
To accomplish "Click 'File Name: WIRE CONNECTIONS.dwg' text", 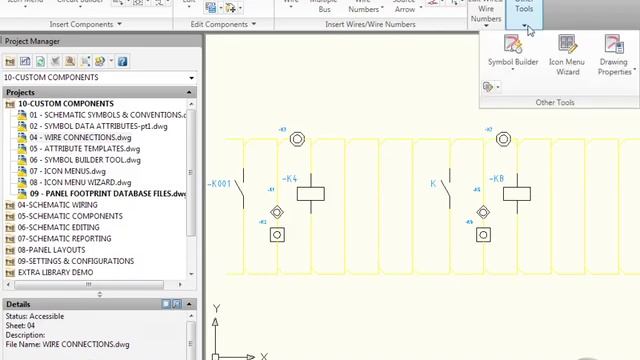I will click(67, 344).
